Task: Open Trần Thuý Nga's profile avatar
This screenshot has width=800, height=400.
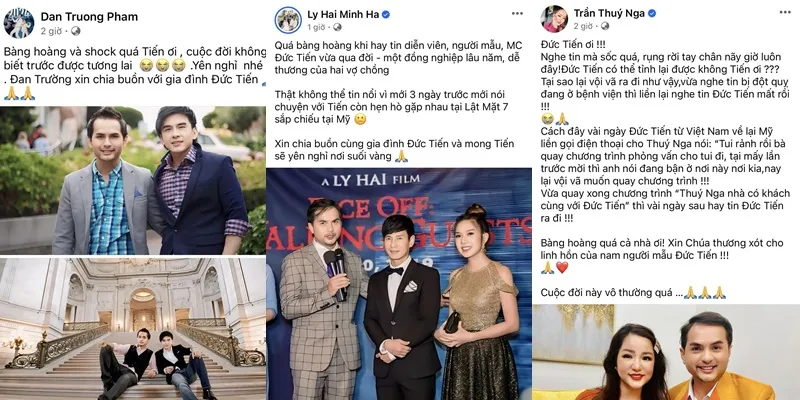Action: [554, 19]
